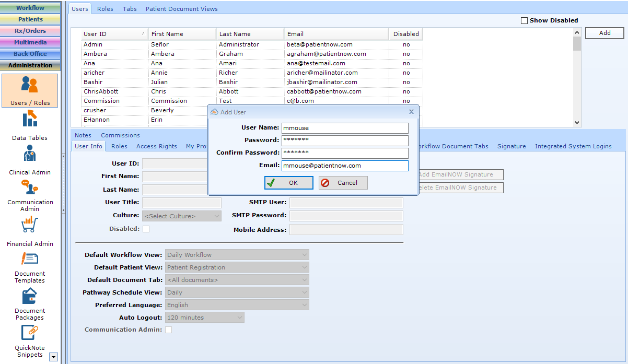This screenshot has width=628, height=364.
Task: Toggle the Disabled checkbox in User Info
Action: [146, 229]
